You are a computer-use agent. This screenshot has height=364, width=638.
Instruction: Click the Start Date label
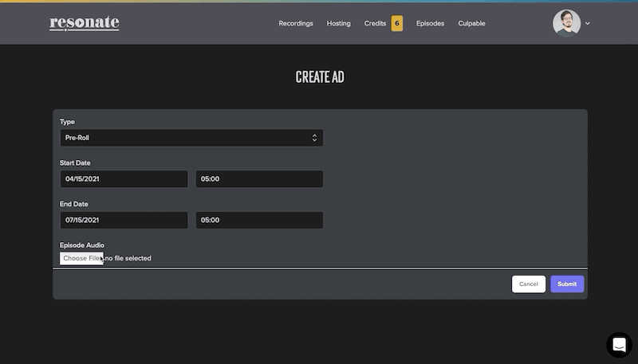(75, 163)
